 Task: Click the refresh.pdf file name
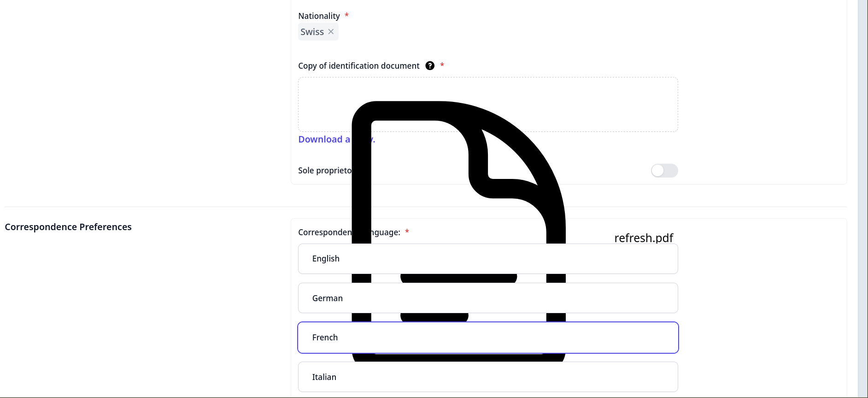pos(643,238)
